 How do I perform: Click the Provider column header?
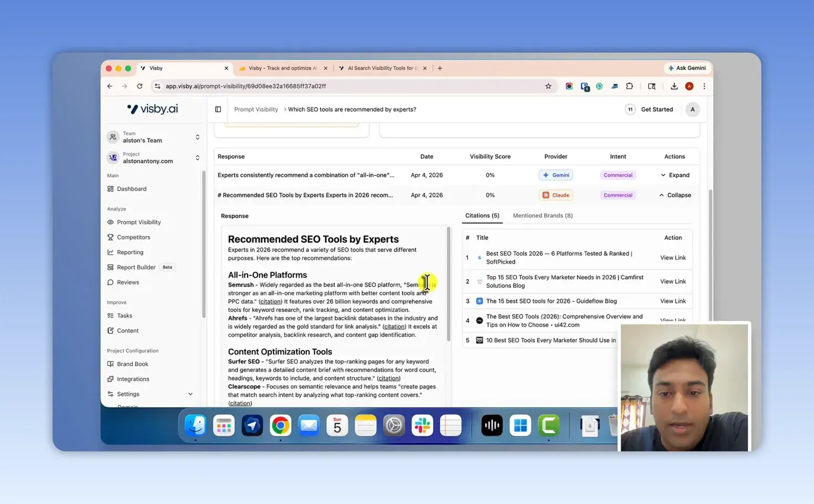pyautogui.click(x=555, y=157)
